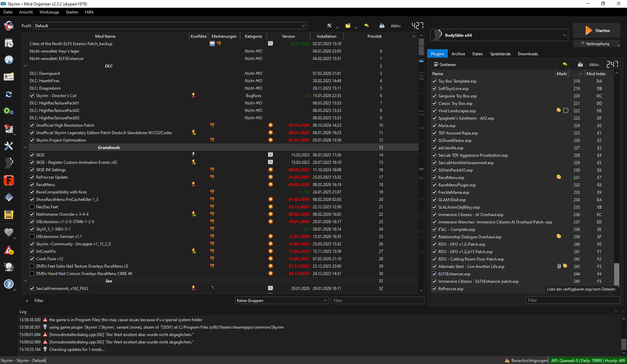Switch to the Archive tab

(x=458, y=54)
